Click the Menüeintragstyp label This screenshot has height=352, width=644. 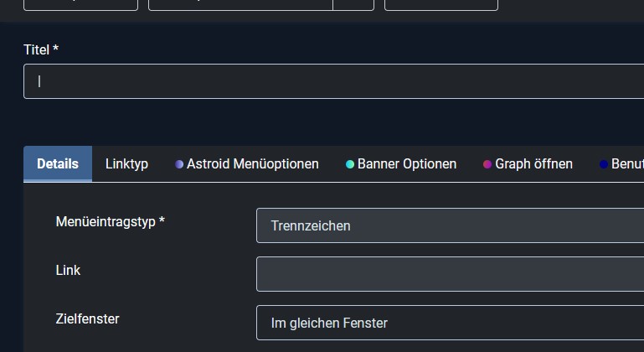point(110,221)
